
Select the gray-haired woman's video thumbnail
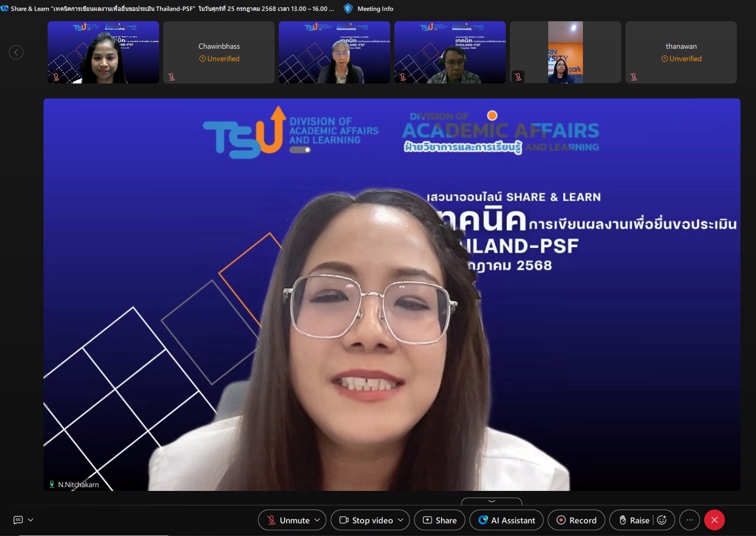click(334, 52)
